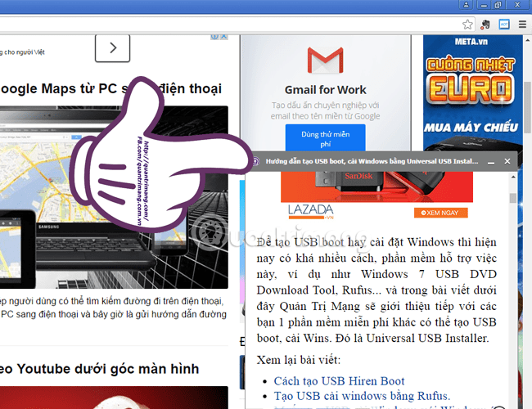Click the icon left of popup panel title

(x=256, y=161)
